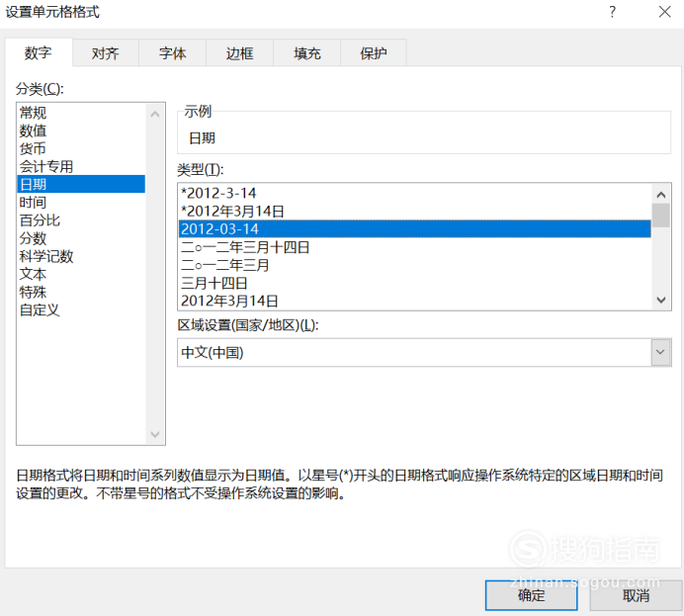Image resolution: width=684 pixels, height=616 pixels.
Task: Select date type 2012-03-14
Action: click(415, 228)
